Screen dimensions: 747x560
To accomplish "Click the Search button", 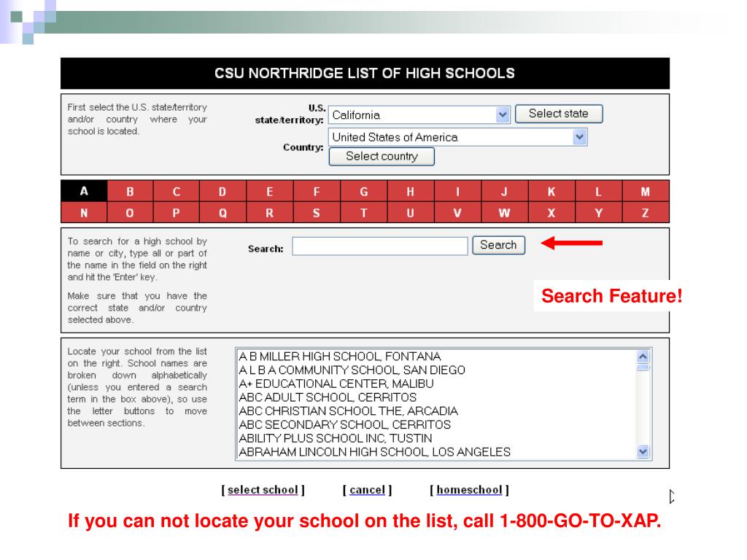I will pyautogui.click(x=498, y=245).
